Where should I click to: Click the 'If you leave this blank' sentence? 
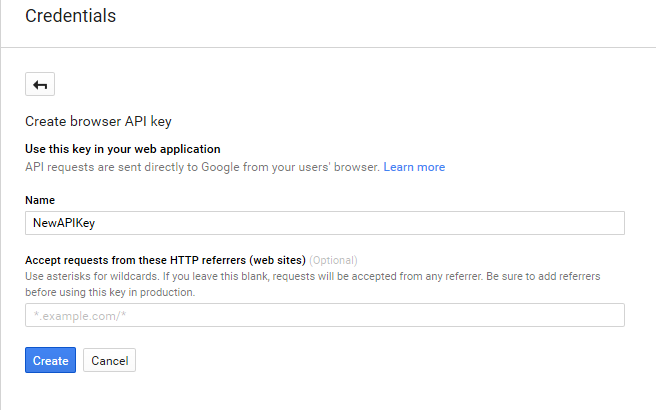point(323,276)
